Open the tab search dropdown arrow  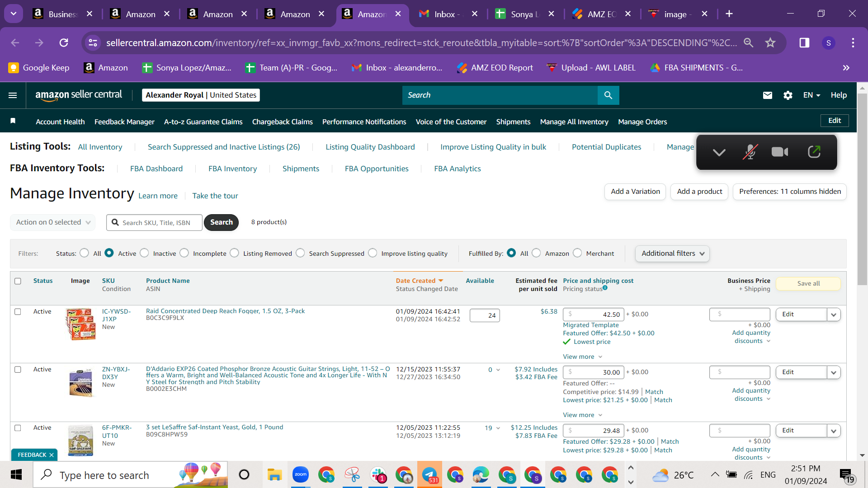(14, 14)
